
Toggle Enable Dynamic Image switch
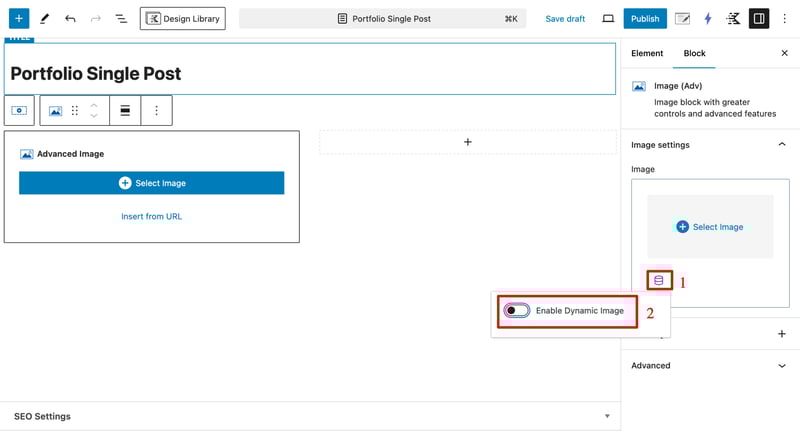(517, 311)
